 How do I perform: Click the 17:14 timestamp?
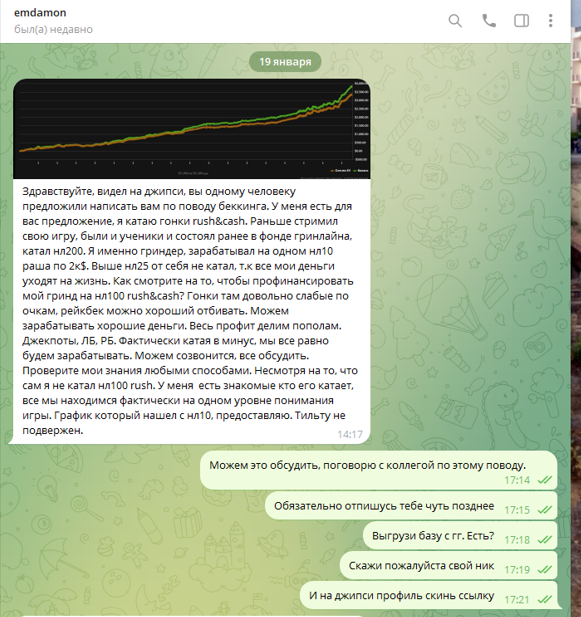(517, 480)
